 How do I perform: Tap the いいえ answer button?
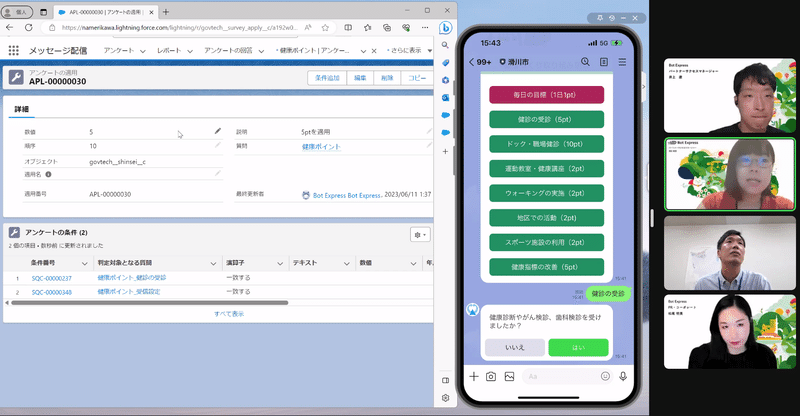[x=515, y=347]
